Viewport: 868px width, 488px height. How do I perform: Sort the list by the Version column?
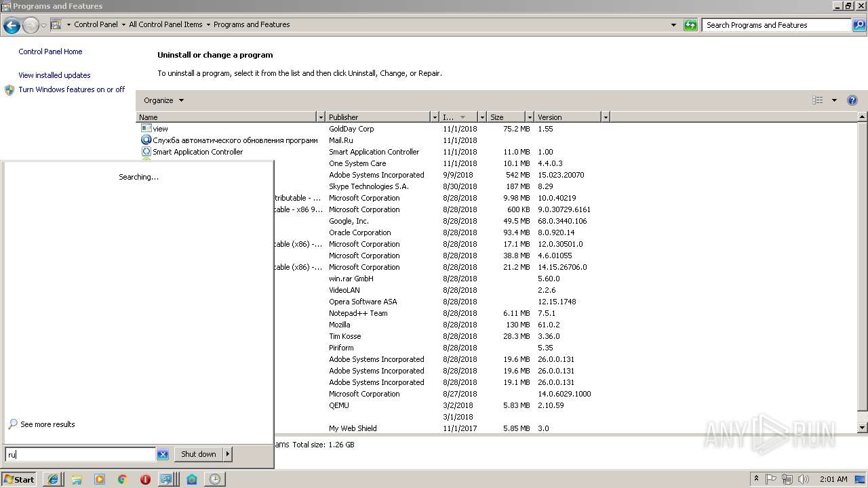click(x=568, y=117)
